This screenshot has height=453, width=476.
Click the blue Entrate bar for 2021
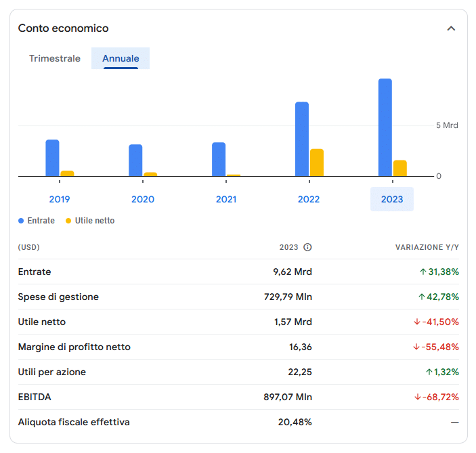coord(219,159)
